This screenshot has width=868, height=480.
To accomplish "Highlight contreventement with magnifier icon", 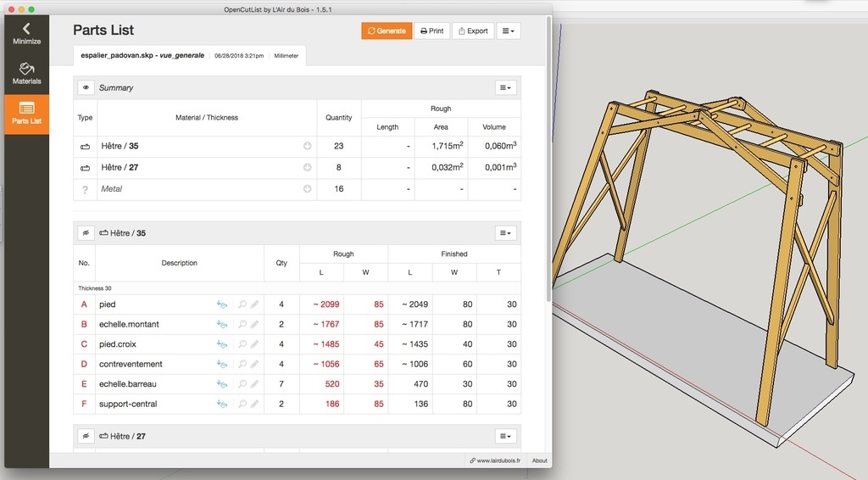I will click(x=242, y=365).
